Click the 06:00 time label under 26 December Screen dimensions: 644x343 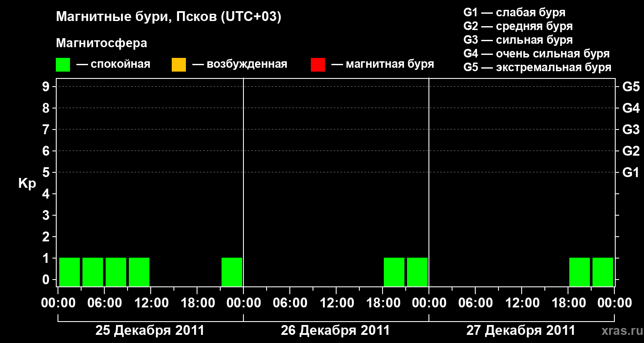click(290, 303)
